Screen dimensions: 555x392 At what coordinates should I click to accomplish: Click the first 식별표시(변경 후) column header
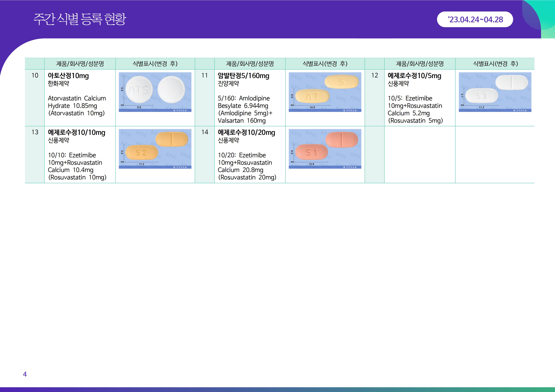coord(155,64)
